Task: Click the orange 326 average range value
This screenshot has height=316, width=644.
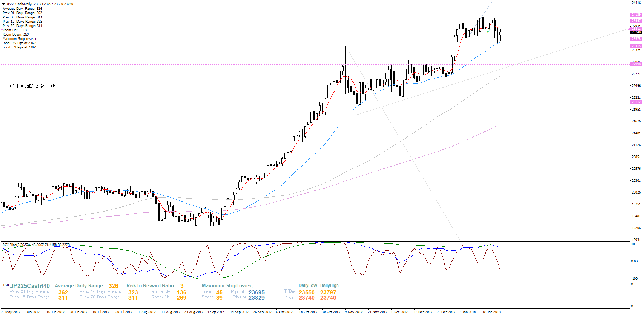Action: pyautogui.click(x=113, y=286)
